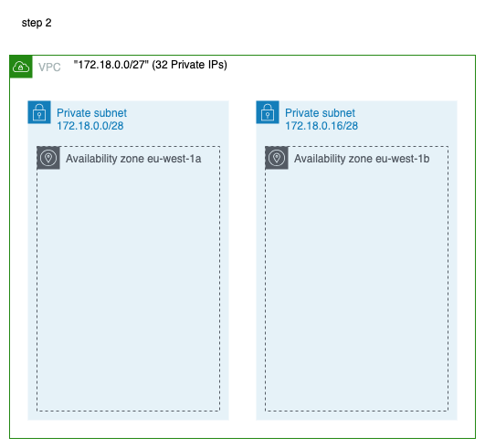Select the left 'Private subnet' title
The height and width of the screenshot is (448, 485).
click(91, 113)
